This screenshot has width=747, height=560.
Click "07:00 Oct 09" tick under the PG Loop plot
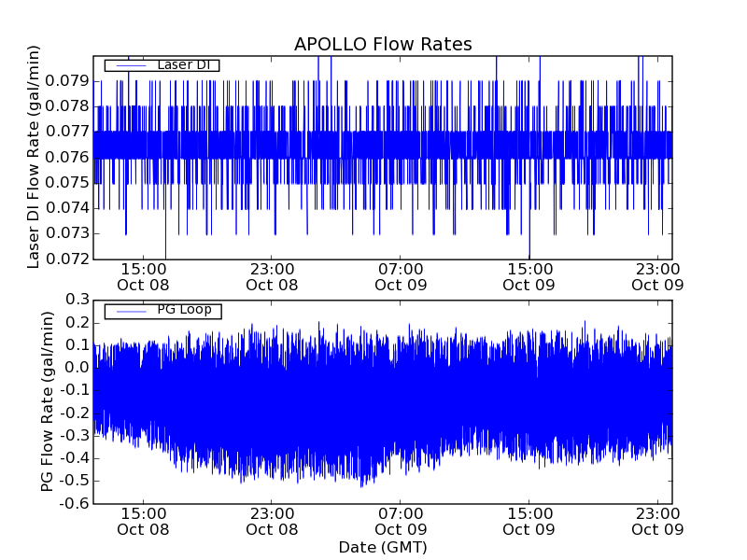401,522
